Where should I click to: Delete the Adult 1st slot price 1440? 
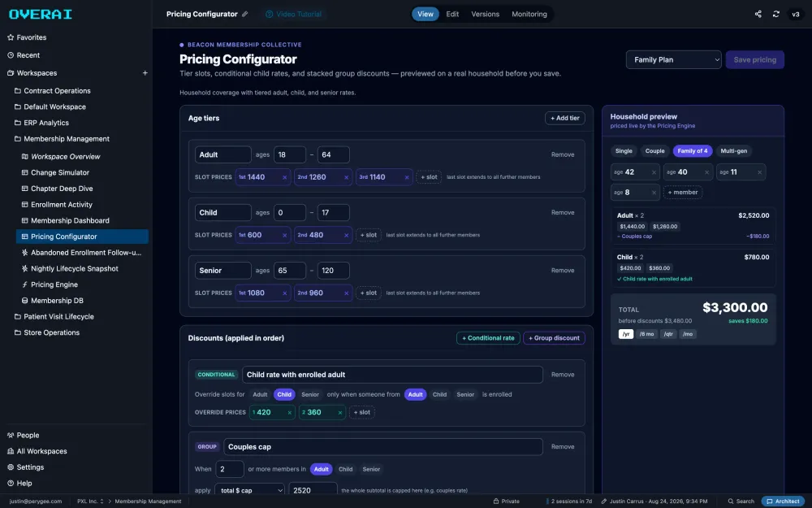[x=284, y=177]
